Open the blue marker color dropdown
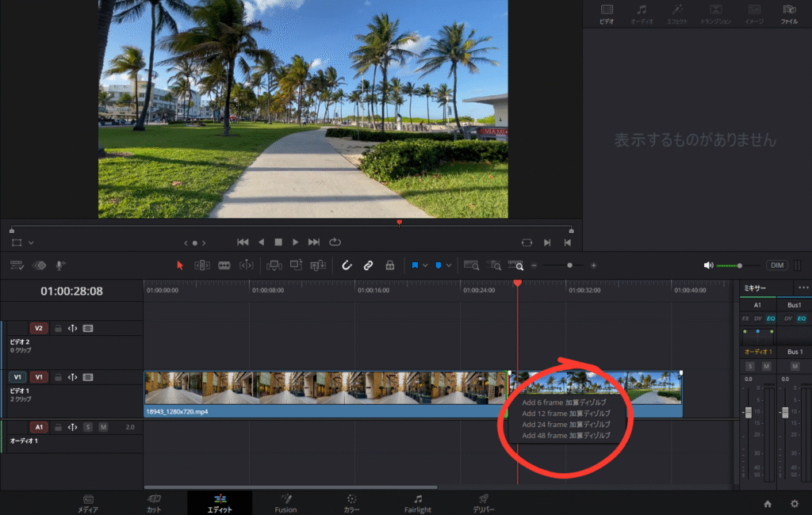Screen dimensions: 812x515 coord(449,265)
